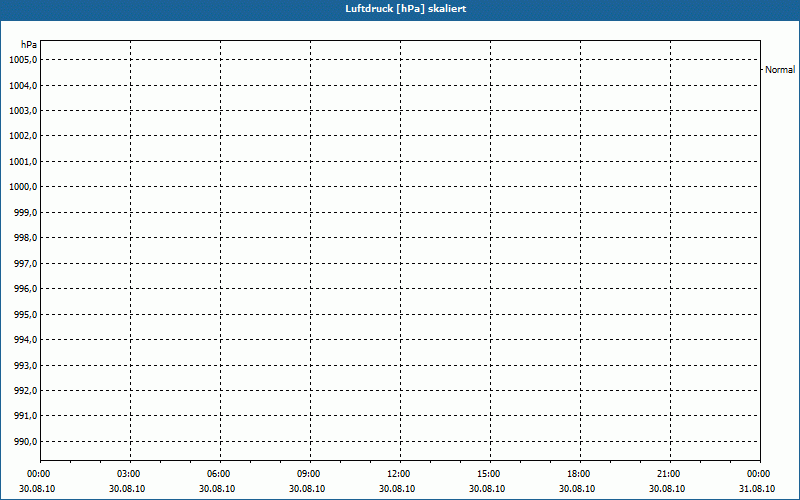Screen dimensions: 800x500
Task: Click the 993,0 y-axis label
Action: 26,365
